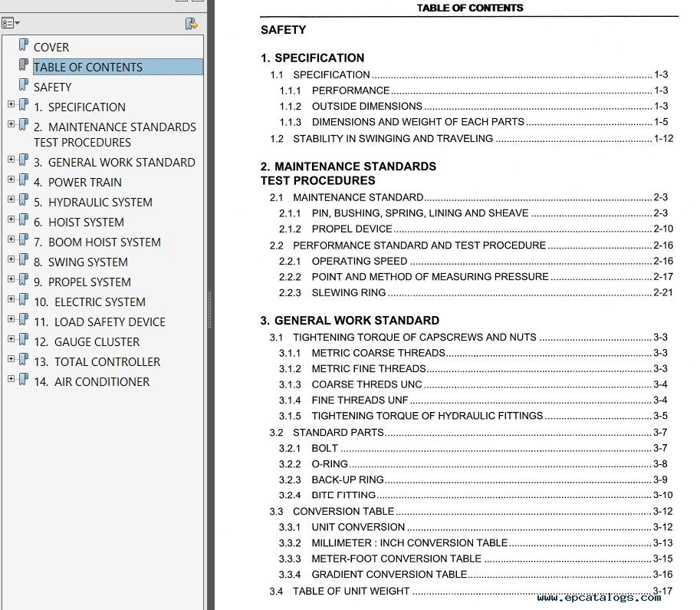
Task: Open entry 3.4 TABLE OF UNIT WEIGHT
Action: click(471, 591)
